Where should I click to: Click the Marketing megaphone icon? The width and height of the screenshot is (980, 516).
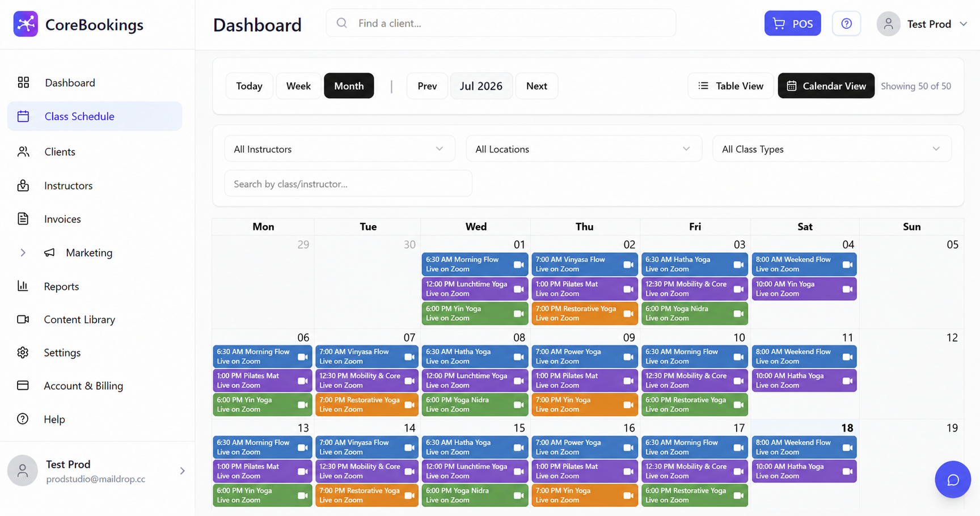50,252
